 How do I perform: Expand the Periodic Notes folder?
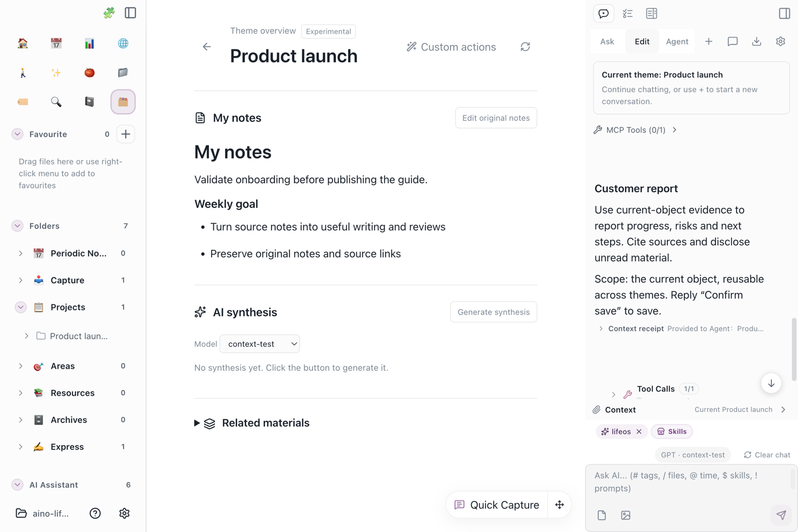click(x=21, y=253)
